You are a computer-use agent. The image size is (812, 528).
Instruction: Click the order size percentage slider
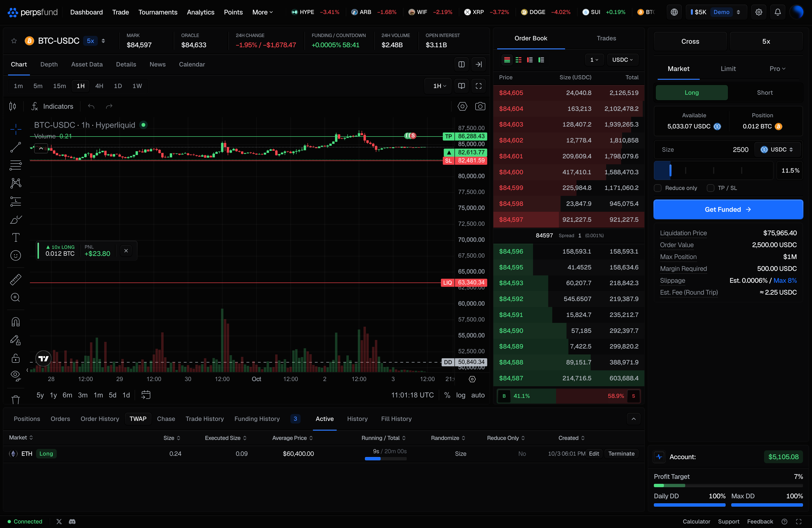713,170
